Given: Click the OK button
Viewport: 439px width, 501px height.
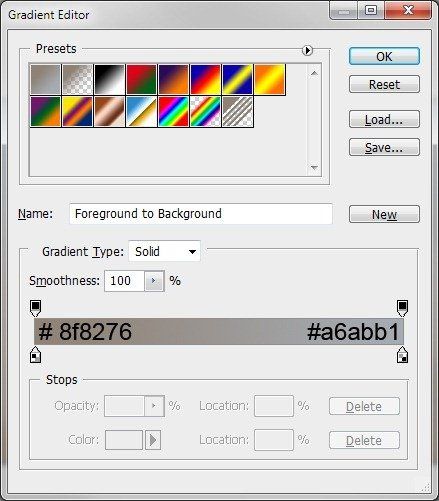Looking at the screenshot, I should 384,56.
